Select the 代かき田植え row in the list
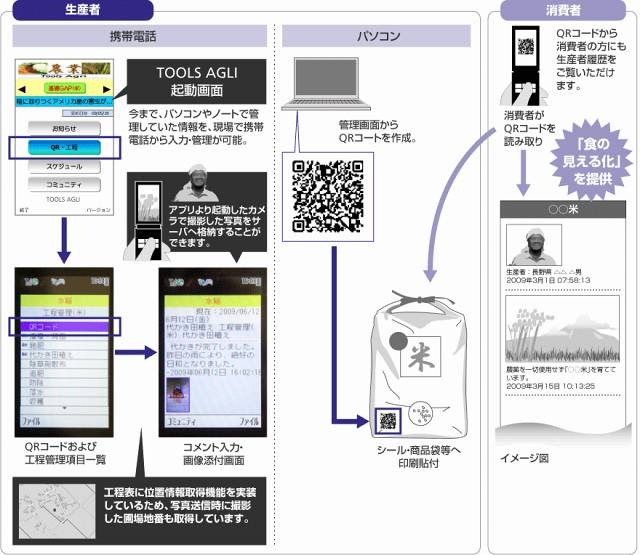Viewport: 640px width, 555px height. 65,355
